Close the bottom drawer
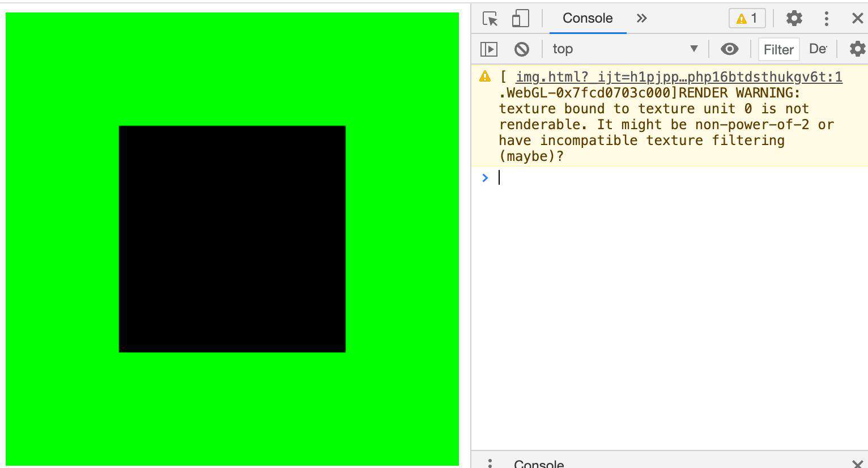The width and height of the screenshot is (868, 468). tap(858, 464)
